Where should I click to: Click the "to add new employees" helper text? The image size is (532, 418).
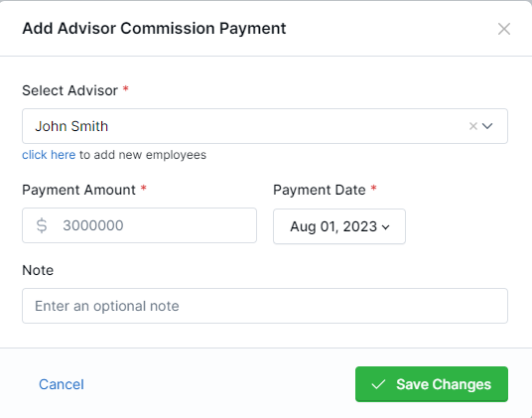pyautogui.click(x=143, y=155)
